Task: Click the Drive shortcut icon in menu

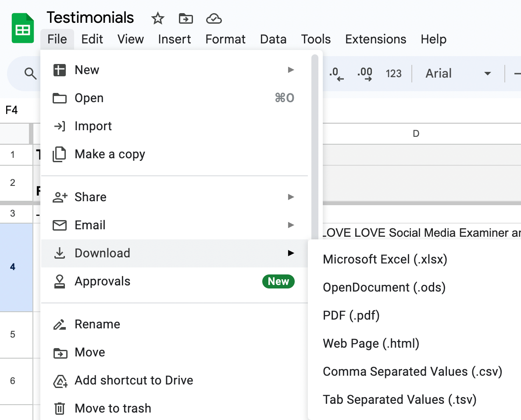Action: pos(60,381)
